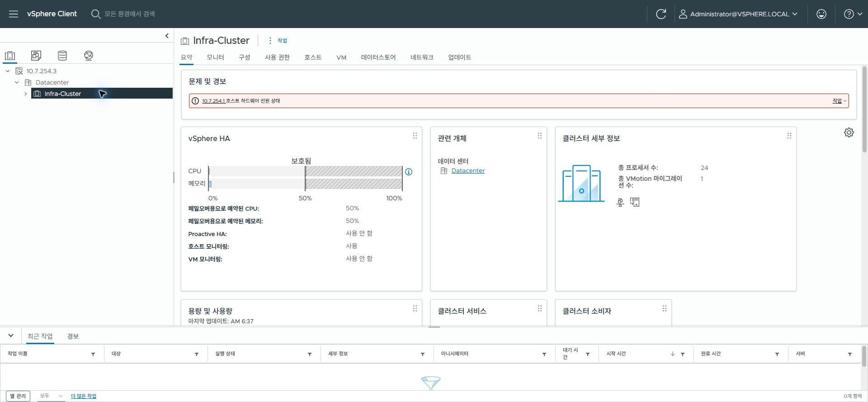868x402 pixels.
Task: Click the 모든 환경에서 검색 search field
Action: 130,14
